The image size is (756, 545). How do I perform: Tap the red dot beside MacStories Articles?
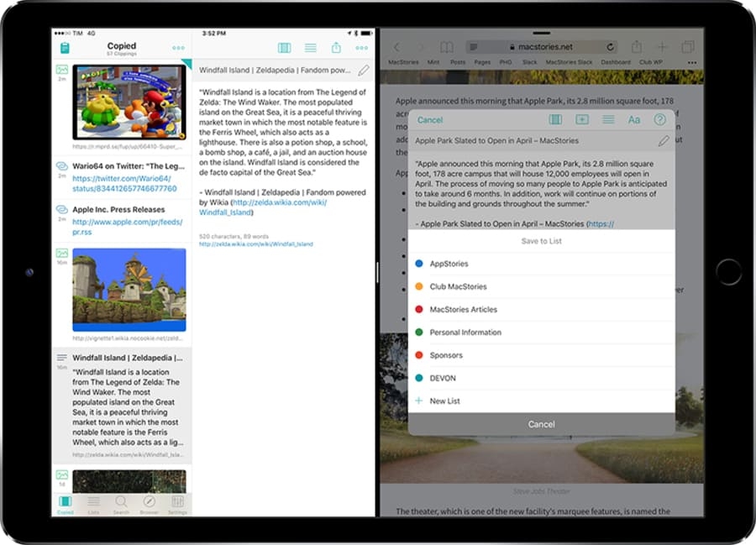tap(420, 309)
